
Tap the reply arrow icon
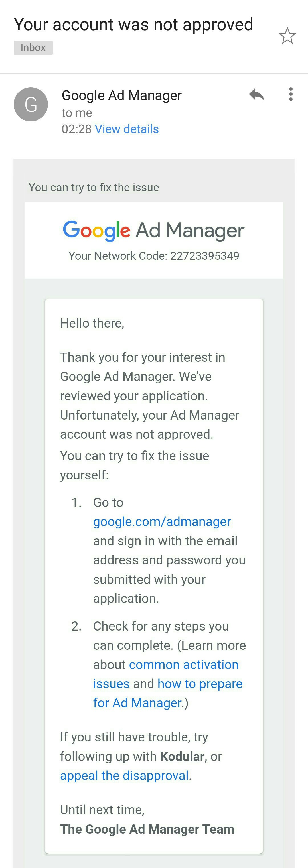(257, 95)
